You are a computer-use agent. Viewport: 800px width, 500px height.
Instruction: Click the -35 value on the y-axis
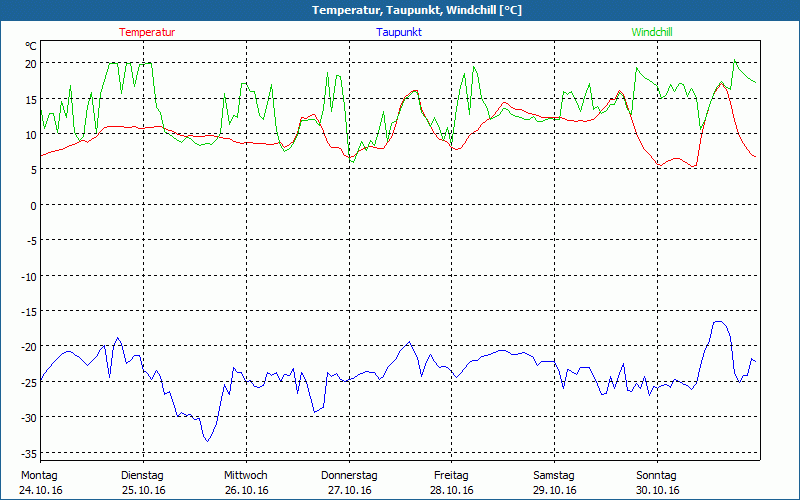[x=29, y=454]
